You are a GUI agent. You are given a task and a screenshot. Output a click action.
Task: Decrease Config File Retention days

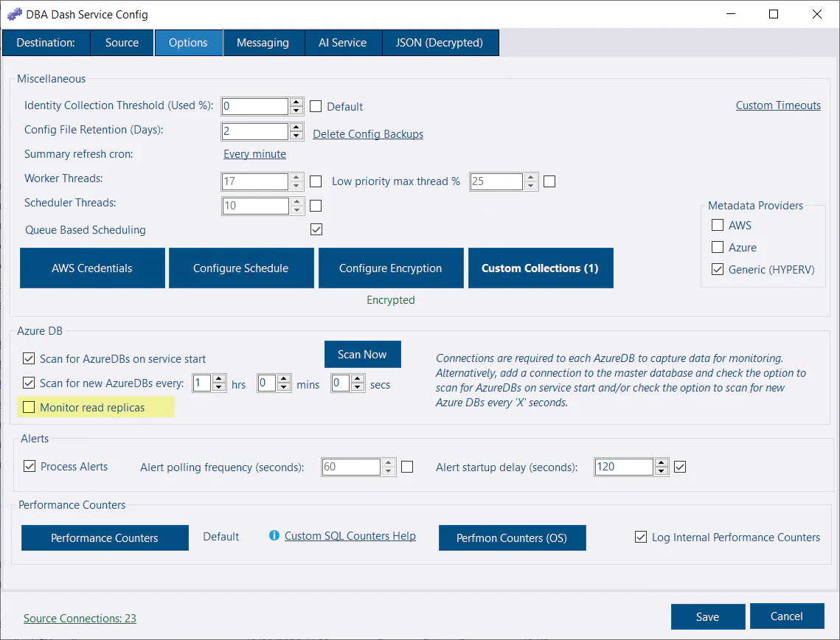tap(296, 136)
